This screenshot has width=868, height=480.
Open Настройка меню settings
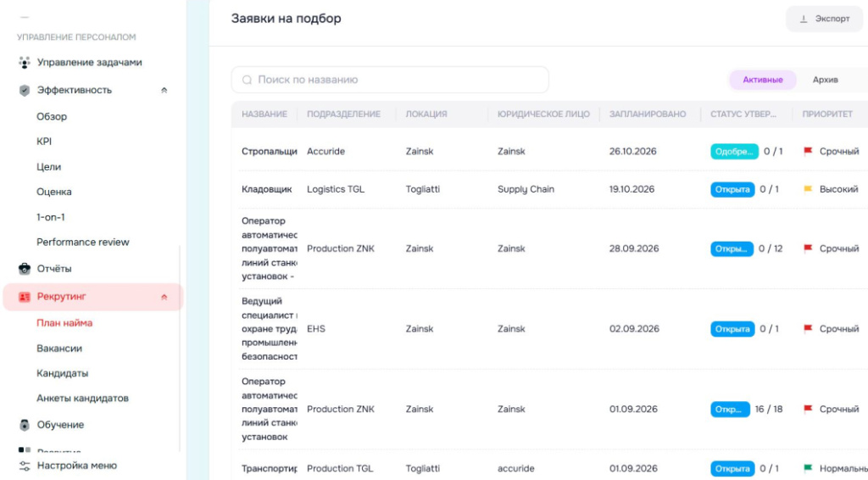point(76,466)
